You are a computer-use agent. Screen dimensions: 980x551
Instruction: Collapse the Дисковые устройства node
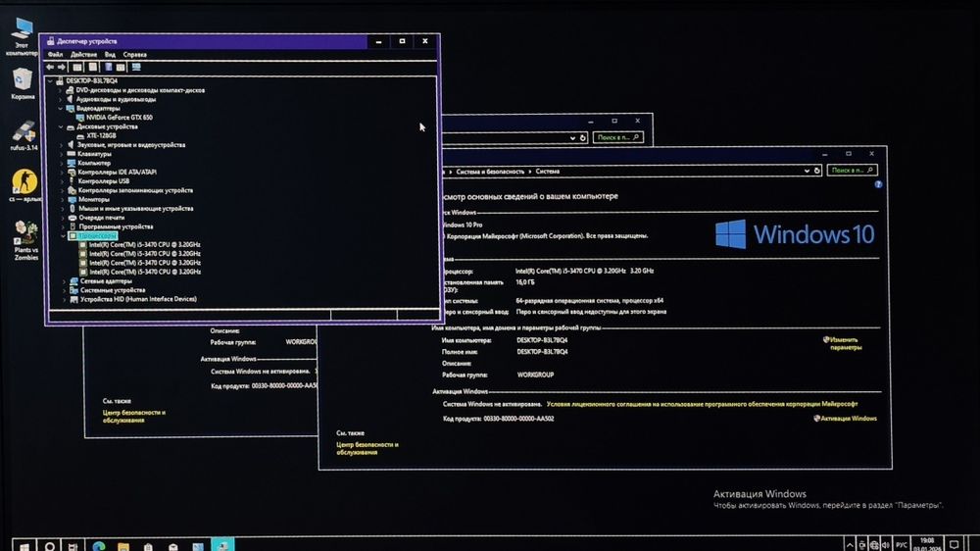click(61, 126)
